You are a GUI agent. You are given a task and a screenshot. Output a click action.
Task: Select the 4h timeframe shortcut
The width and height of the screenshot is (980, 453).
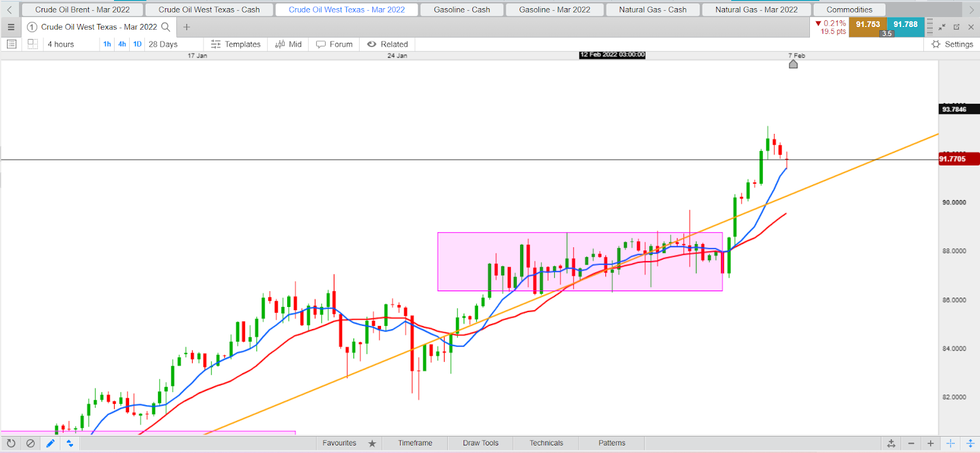[122, 44]
